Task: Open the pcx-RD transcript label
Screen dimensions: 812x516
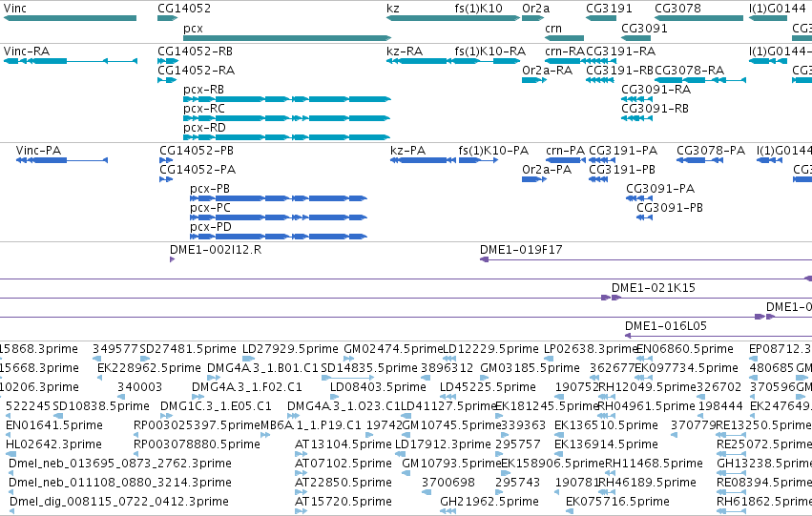Action: pos(204,127)
